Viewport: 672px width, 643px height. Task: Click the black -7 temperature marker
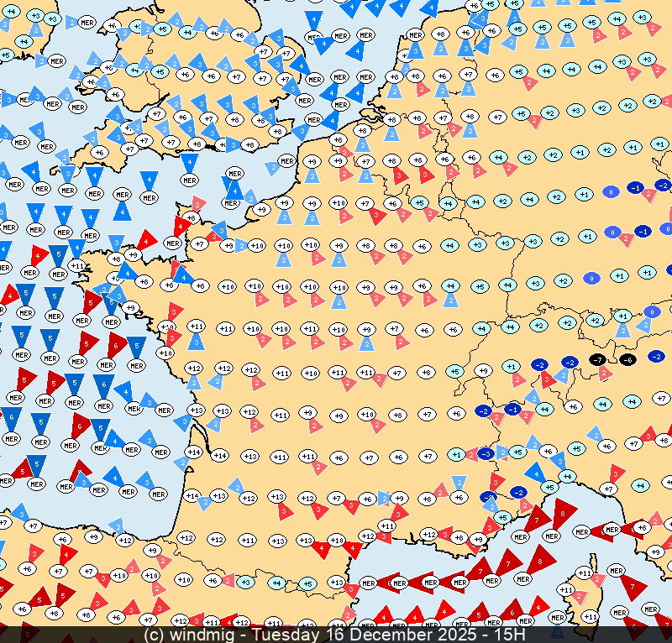coord(597,359)
